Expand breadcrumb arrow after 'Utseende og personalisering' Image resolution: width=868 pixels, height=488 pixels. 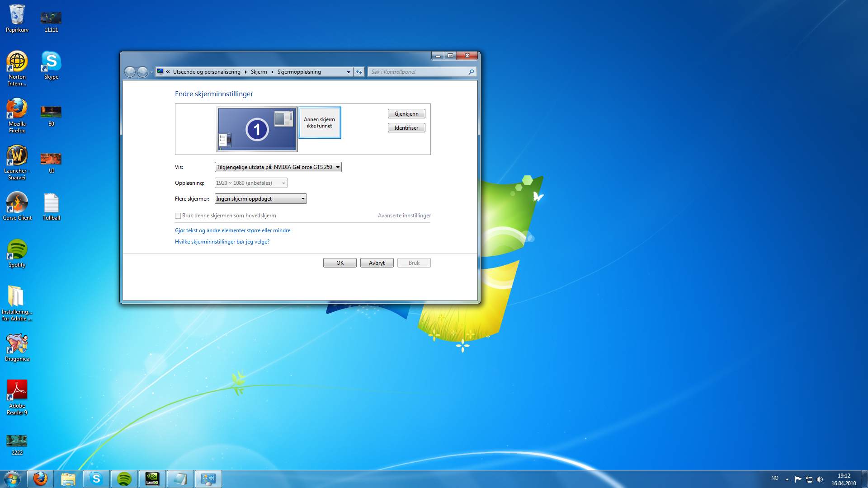point(245,72)
